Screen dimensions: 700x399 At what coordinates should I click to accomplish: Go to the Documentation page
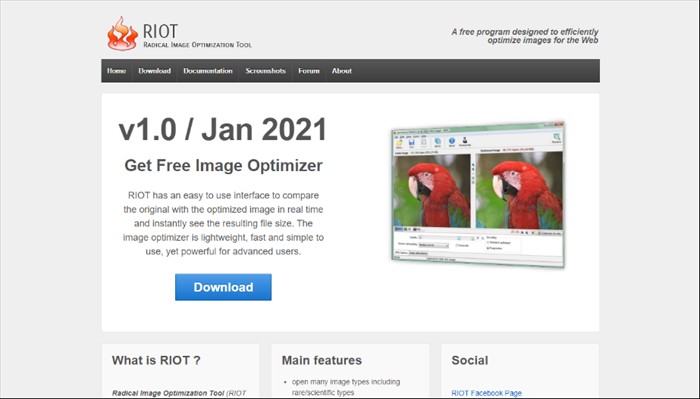tap(208, 71)
